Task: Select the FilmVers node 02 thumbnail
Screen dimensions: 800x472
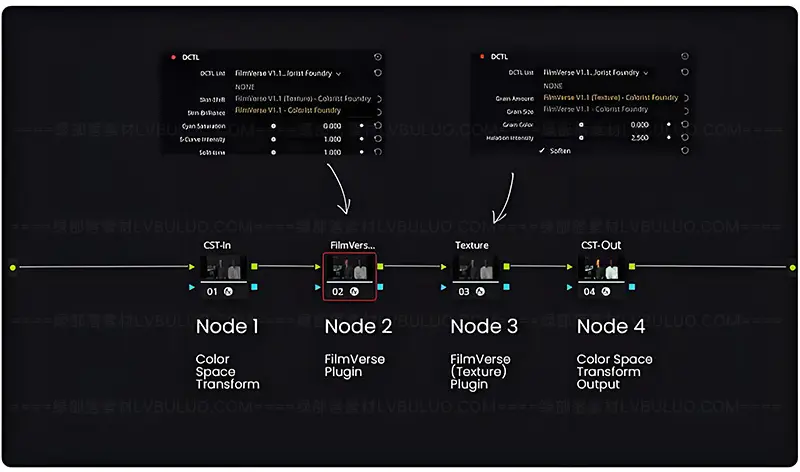Action: (x=349, y=267)
